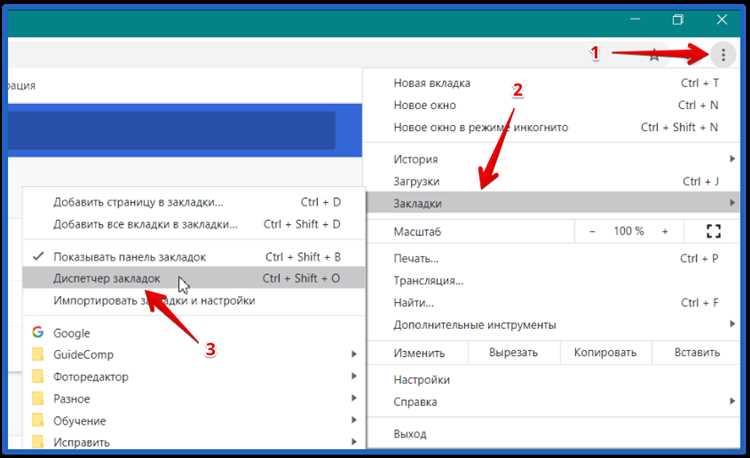Open the Фоторедактор bookmarks folder
This screenshot has height=458, width=750.
(x=194, y=377)
